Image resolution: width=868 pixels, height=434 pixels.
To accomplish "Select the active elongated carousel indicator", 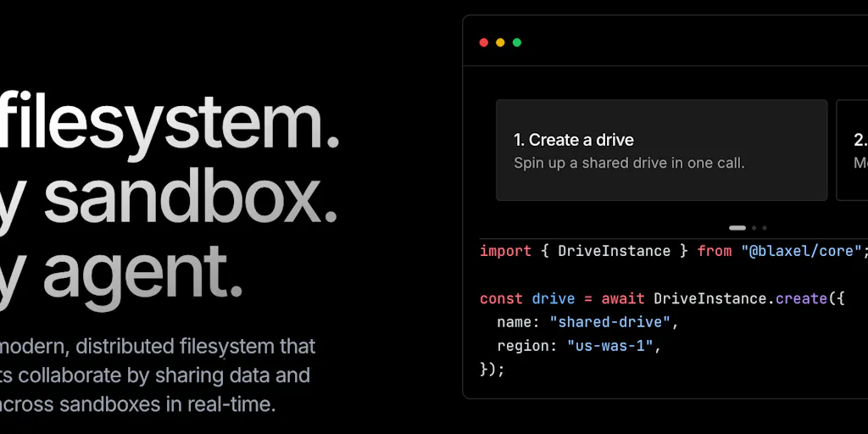I will 737,227.
